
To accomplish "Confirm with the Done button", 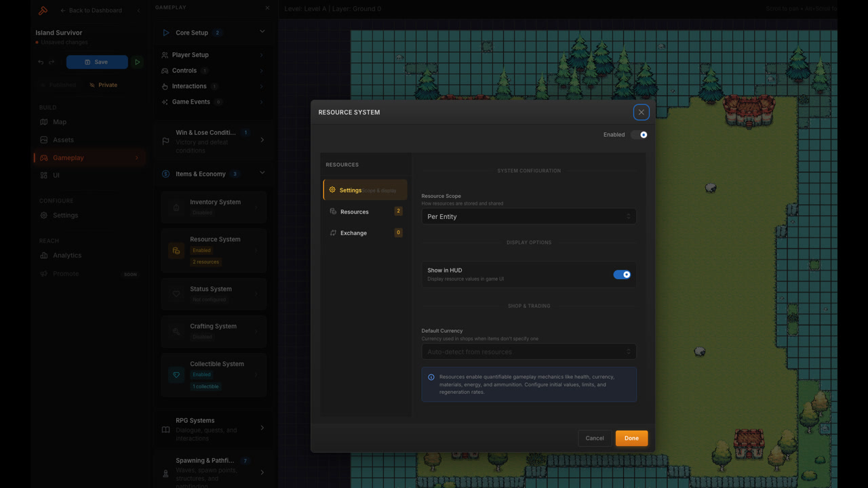I will coord(631,438).
